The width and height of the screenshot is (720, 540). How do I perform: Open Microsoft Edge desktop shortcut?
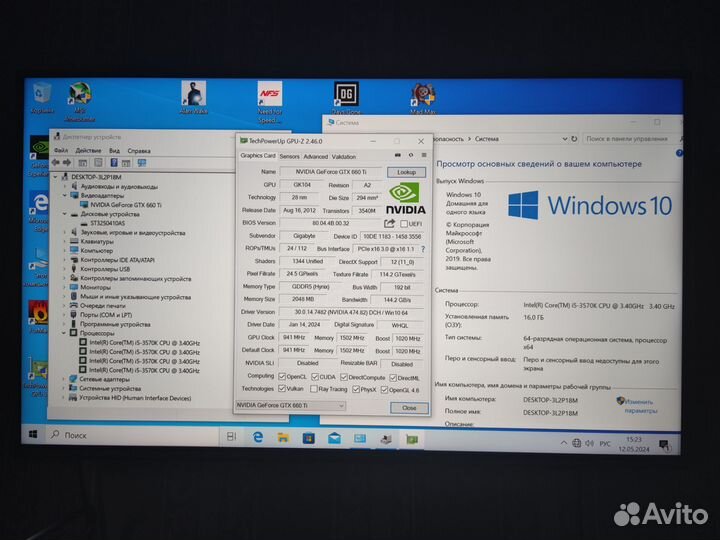39,211
